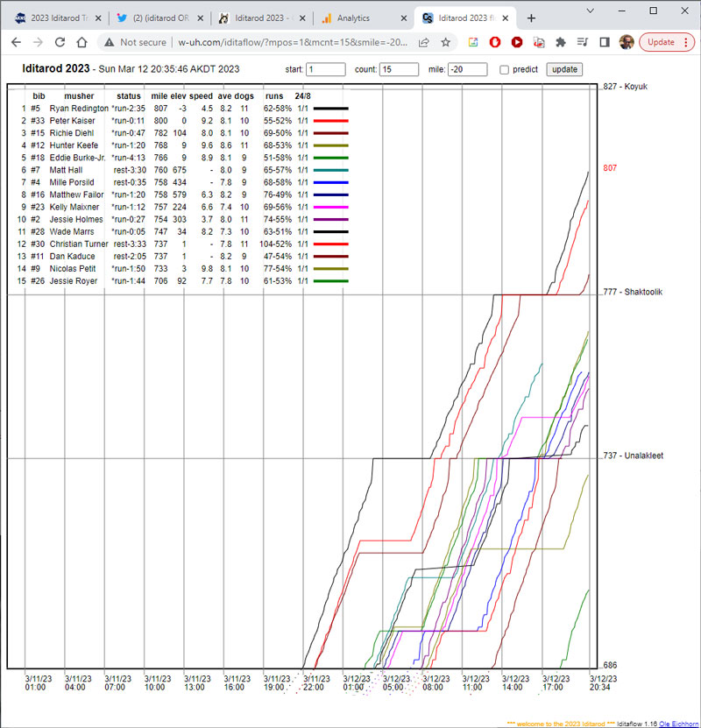Click the browser forward arrow

(38, 42)
